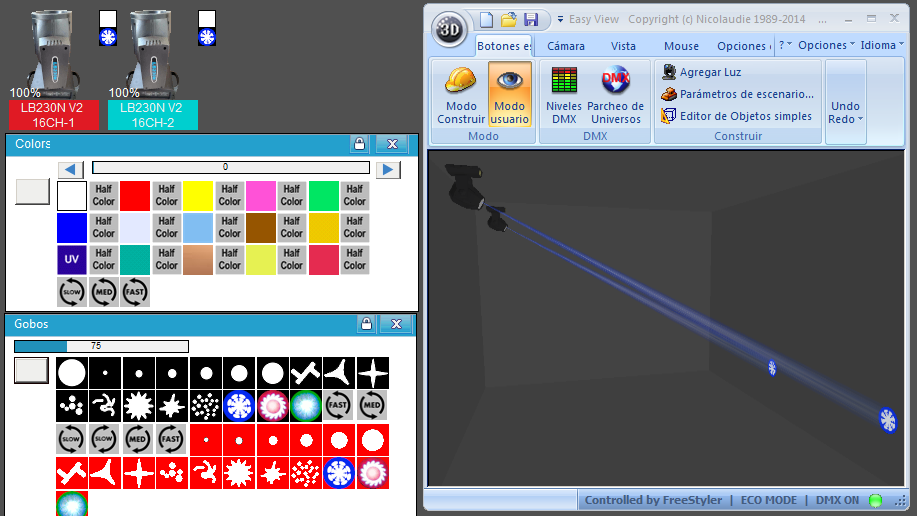
Task: Click the green DMX ON status indicator
Action: [x=875, y=500]
